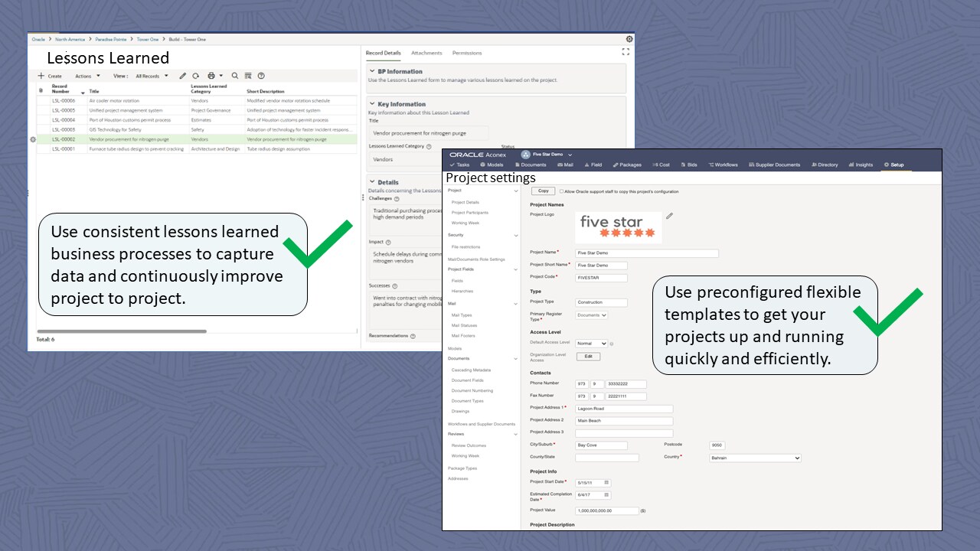Screen dimensions: 980x551
Task: Open the Cost tab in Aconex
Action: coord(661,165)
